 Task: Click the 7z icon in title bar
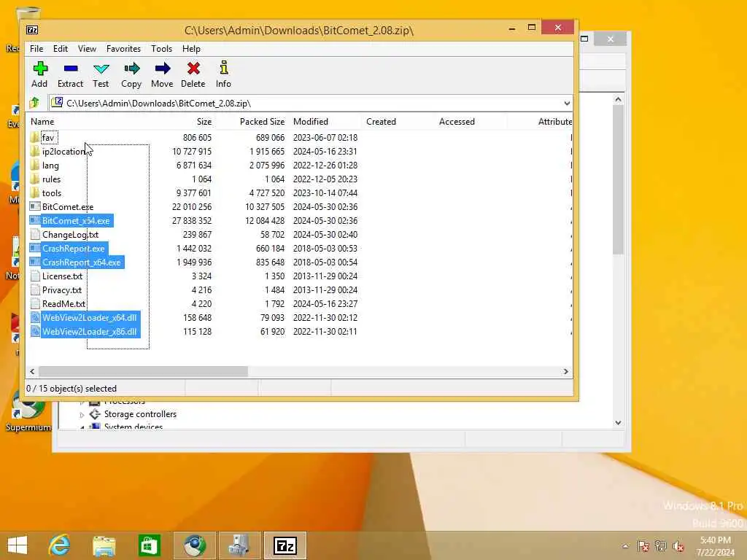[32, 30]
